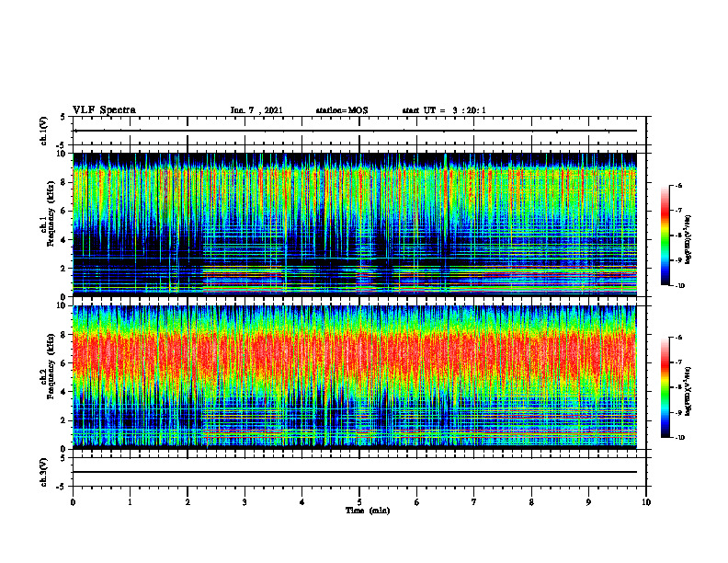728x563 pixels.
Task: Click time axis tick label "6"
Action: pyautogui.click(x=416, y=502)
